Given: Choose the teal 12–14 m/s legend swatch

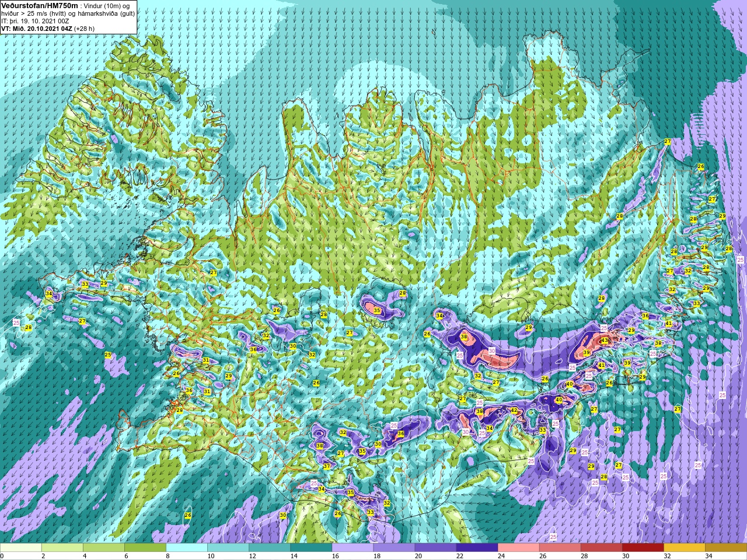Looking at the screenshot, I should pyautogui.click(x=270, y=548).
